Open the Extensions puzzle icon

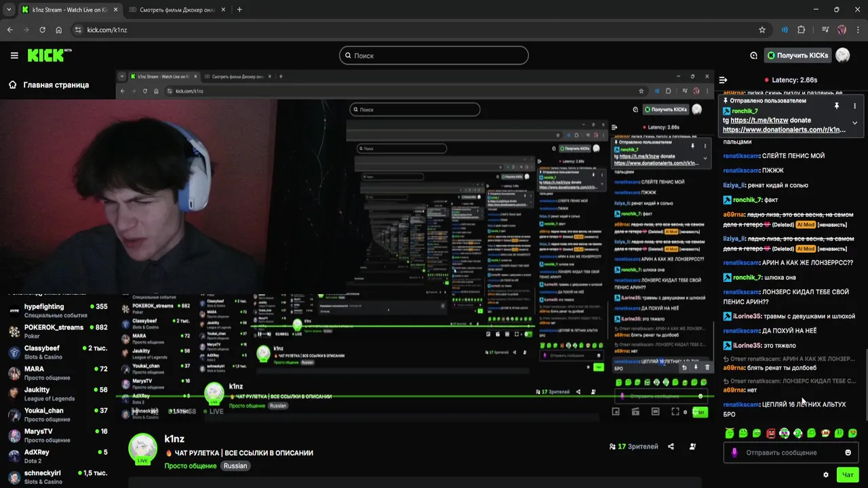[802, 30]
